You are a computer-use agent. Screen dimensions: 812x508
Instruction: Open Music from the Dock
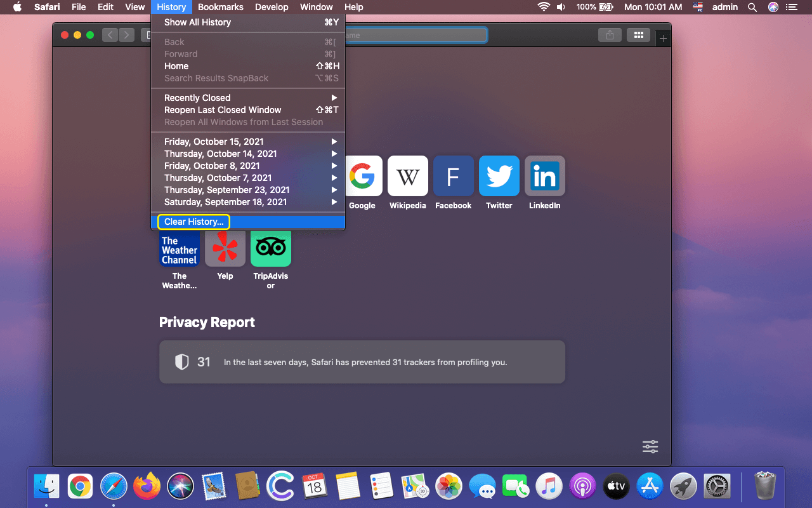coord(549,487)
